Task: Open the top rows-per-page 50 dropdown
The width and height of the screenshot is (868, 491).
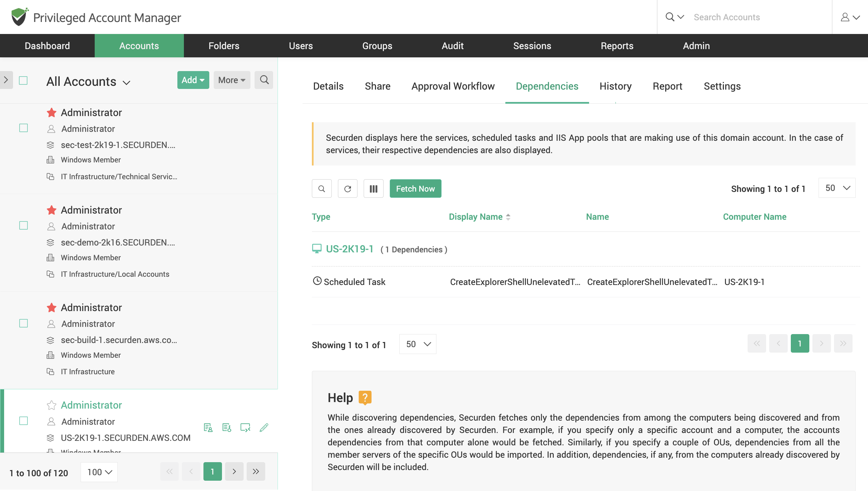Action: point(837,188)
